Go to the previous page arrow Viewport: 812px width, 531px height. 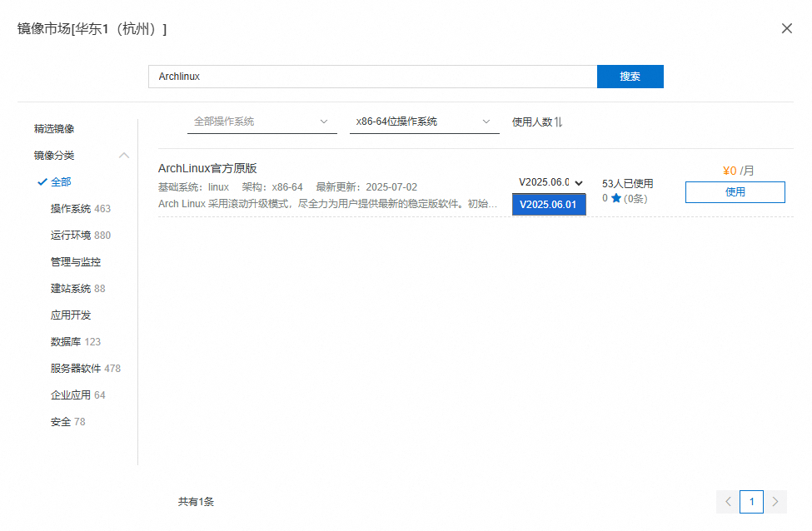(x=728, y=501)
